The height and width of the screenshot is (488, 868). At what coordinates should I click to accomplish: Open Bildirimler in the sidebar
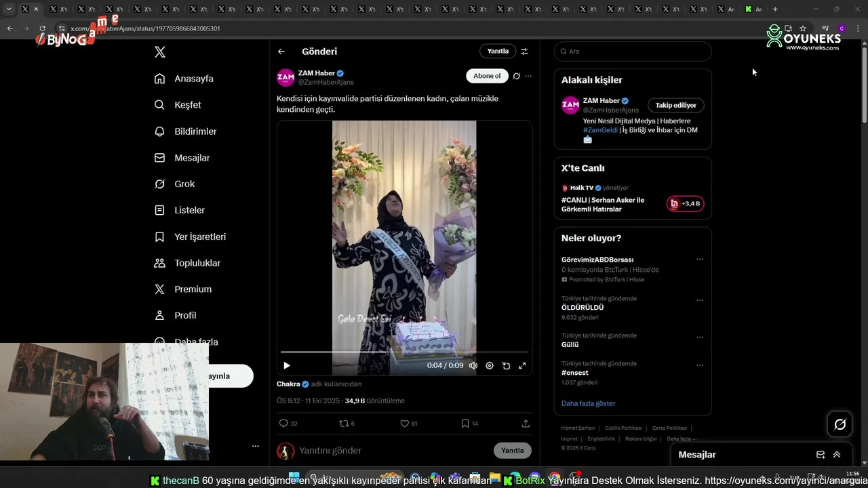click(x=185, y=131)
